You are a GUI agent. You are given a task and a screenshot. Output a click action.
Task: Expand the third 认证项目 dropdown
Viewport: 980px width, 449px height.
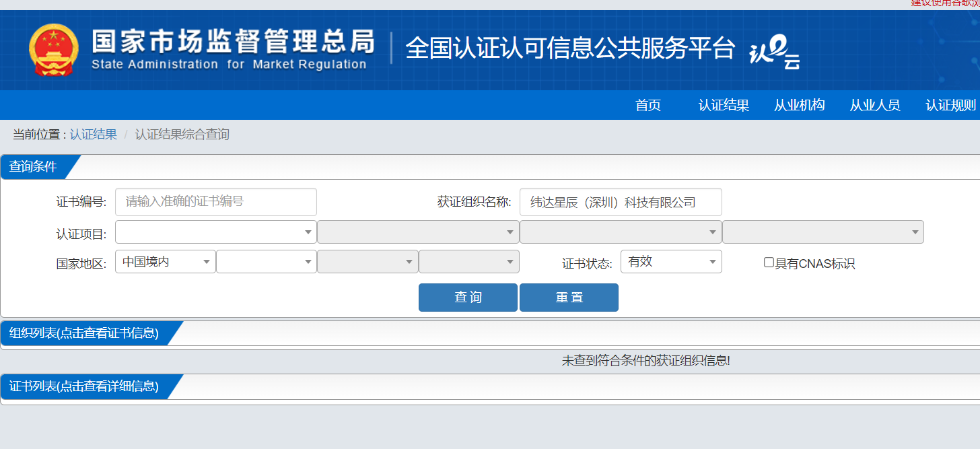coord(621,232)
